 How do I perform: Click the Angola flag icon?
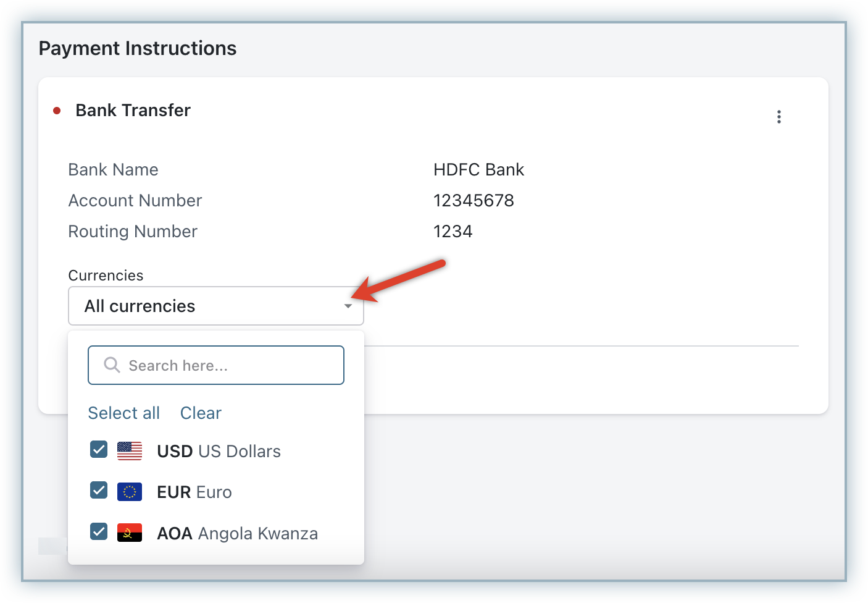(x=130, y=533)
